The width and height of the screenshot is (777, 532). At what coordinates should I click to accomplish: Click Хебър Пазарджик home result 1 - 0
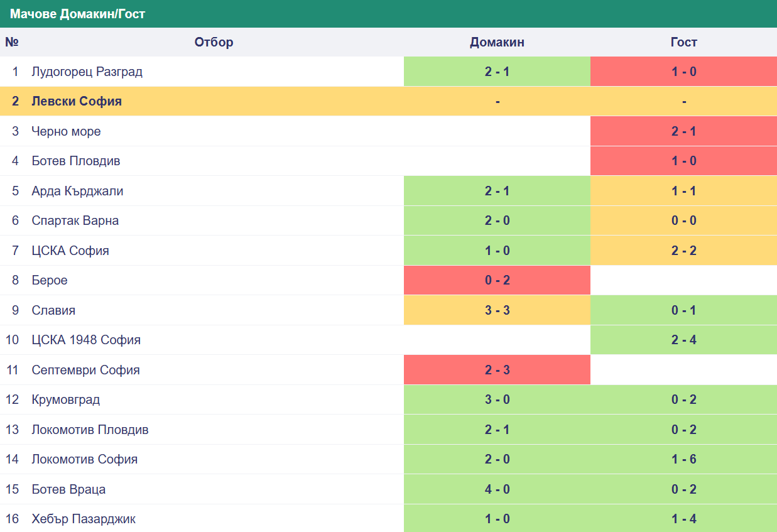(497, 519)
